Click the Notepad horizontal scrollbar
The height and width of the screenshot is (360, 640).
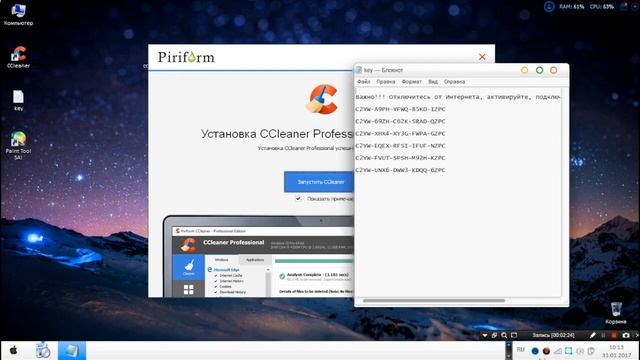434,301
